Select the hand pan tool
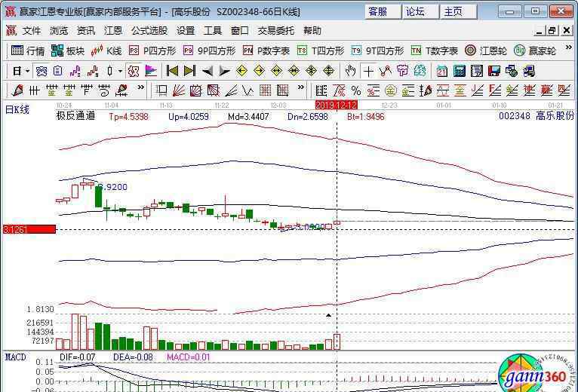The width and height of the screenshot is (578, 392). point(350,71)
